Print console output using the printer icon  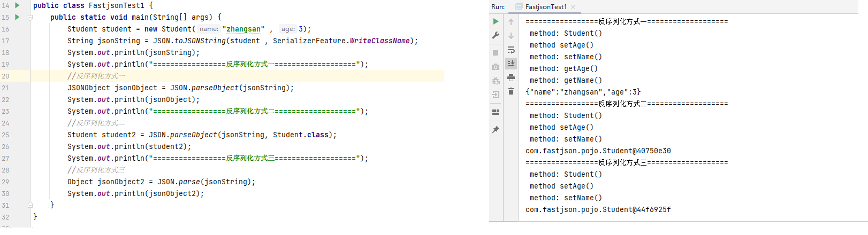tap(511, 77)
